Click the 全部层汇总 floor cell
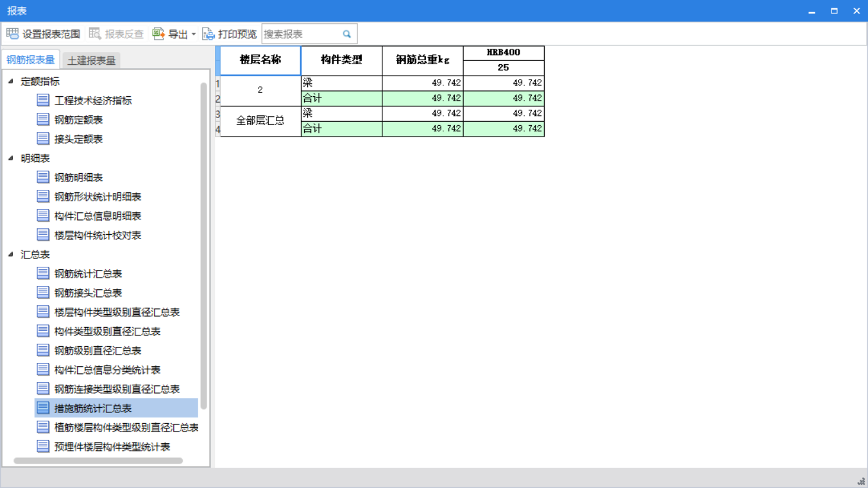This screenshot has height=488, width=868. 260,121
